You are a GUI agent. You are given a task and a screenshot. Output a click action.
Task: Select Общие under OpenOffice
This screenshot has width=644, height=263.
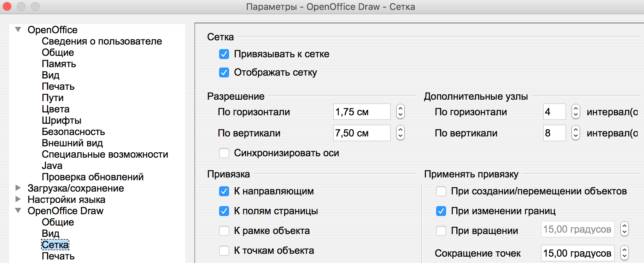[x=58, y=52]
